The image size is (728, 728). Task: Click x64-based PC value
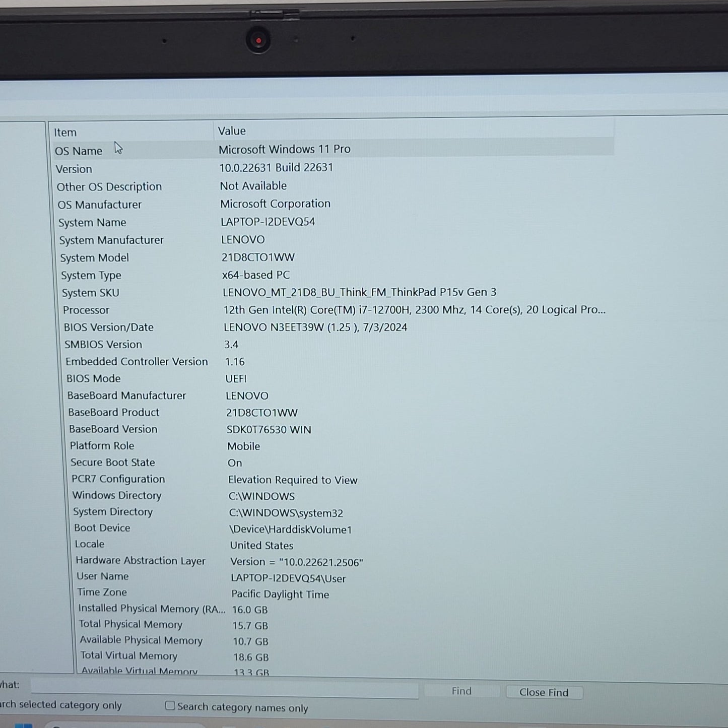[x=256, y=275]
